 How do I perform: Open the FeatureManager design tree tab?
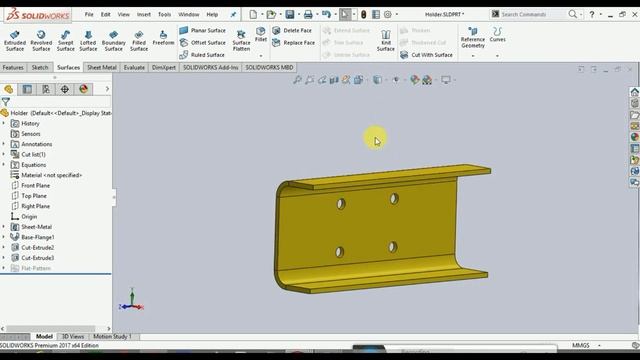9,89
